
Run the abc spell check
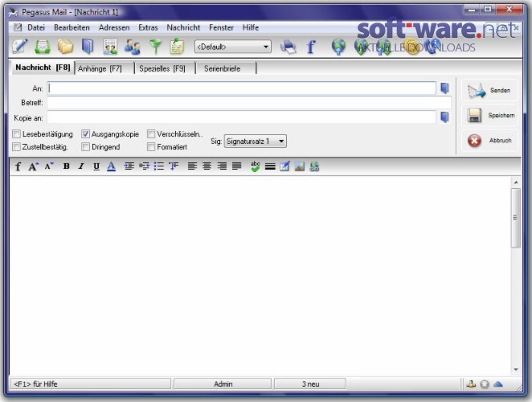coord(255,166)
